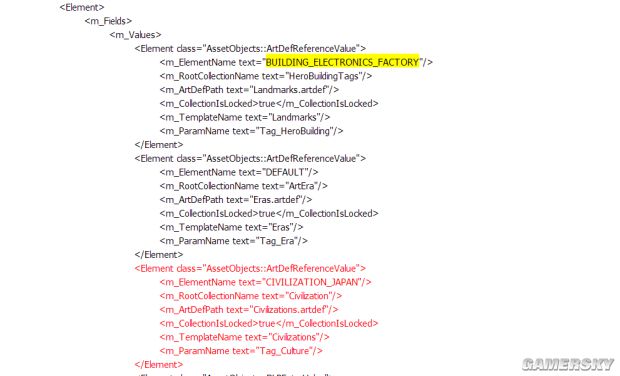Click the red CIVILIZATION_JAPAN element name line

[265, 282]
